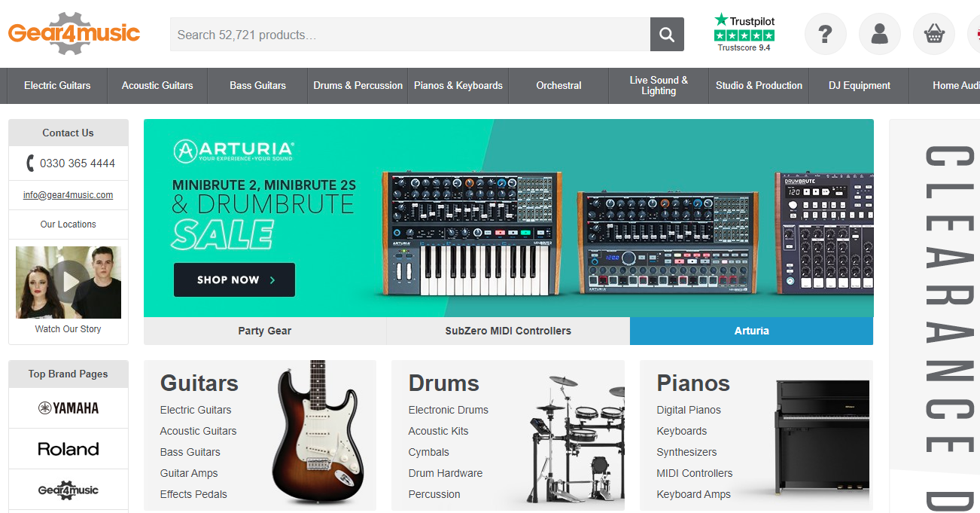This screenshot has height=513, width=980.
Task: Open the Synthesizers link
Action: coord(686,452)
